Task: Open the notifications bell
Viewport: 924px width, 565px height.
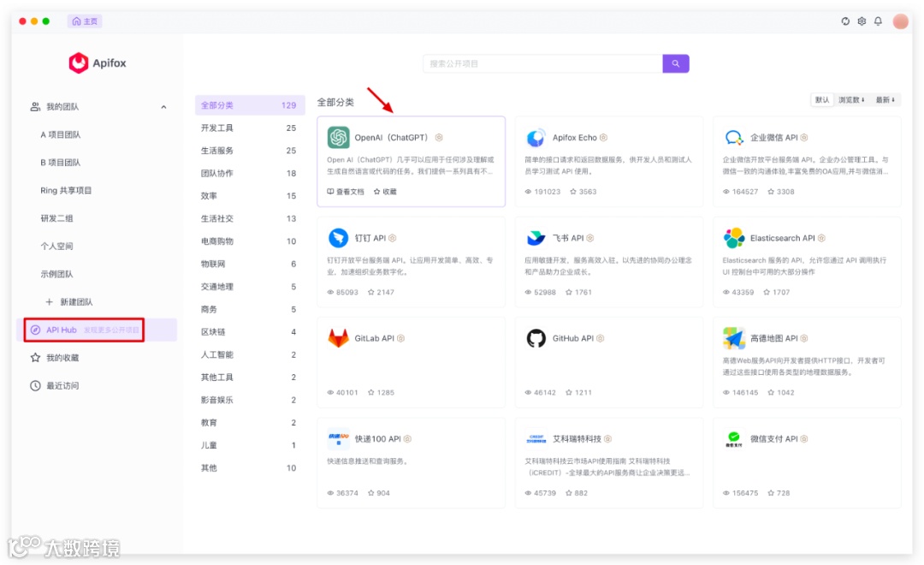Action: coord(878,21)
